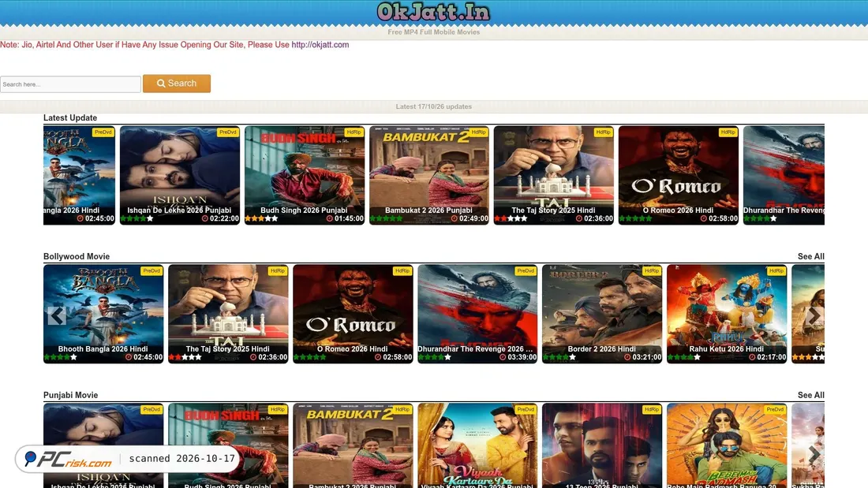Open See All for Punjabi Movie
This screenshot has height=488, width=868.
click(x=810, y=395)
